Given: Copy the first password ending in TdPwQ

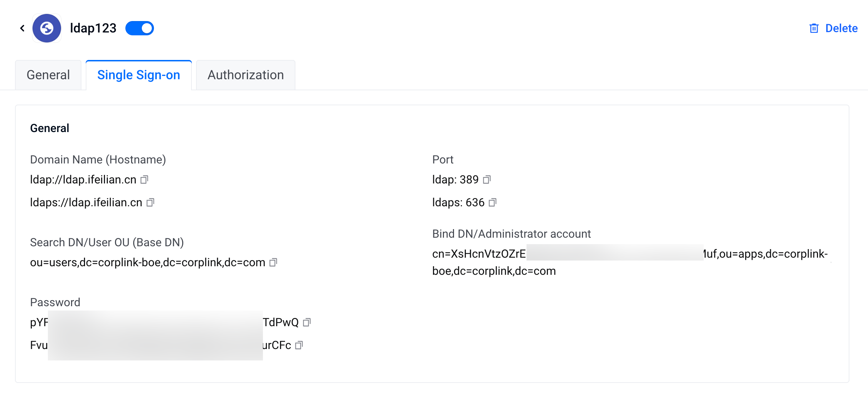Looking at the screenshot, I should [307, 322].
